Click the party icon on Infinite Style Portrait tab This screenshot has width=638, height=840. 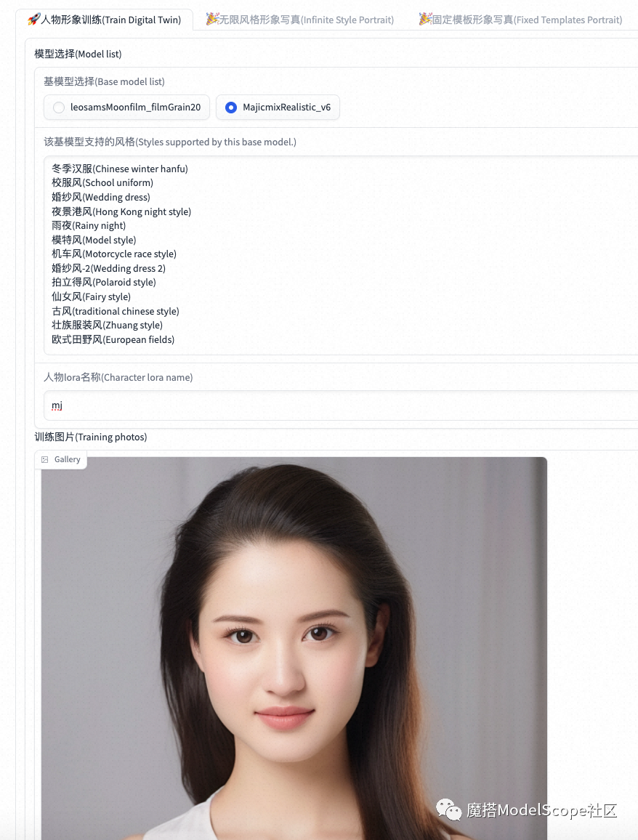pos(212,20)
